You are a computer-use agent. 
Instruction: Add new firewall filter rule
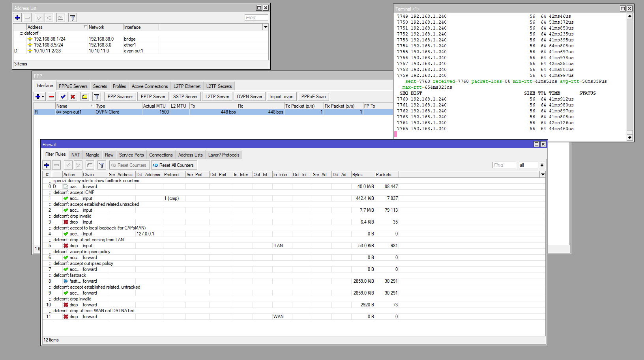(47, 165)
